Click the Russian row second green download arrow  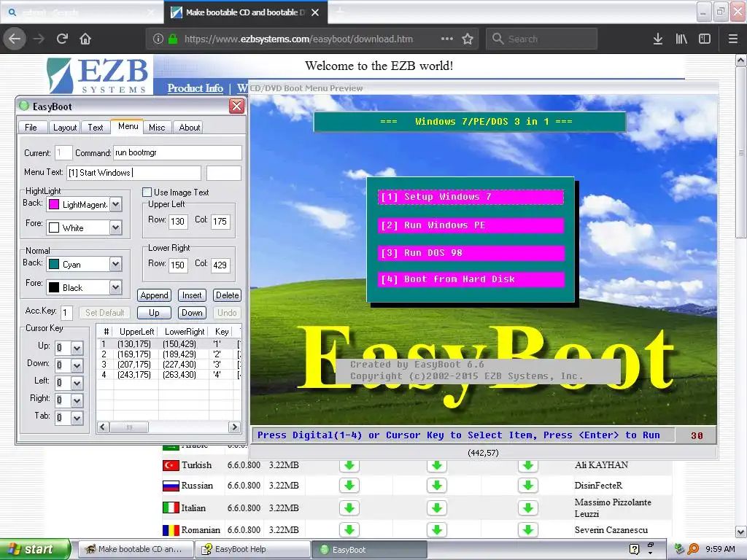[437, 485]
